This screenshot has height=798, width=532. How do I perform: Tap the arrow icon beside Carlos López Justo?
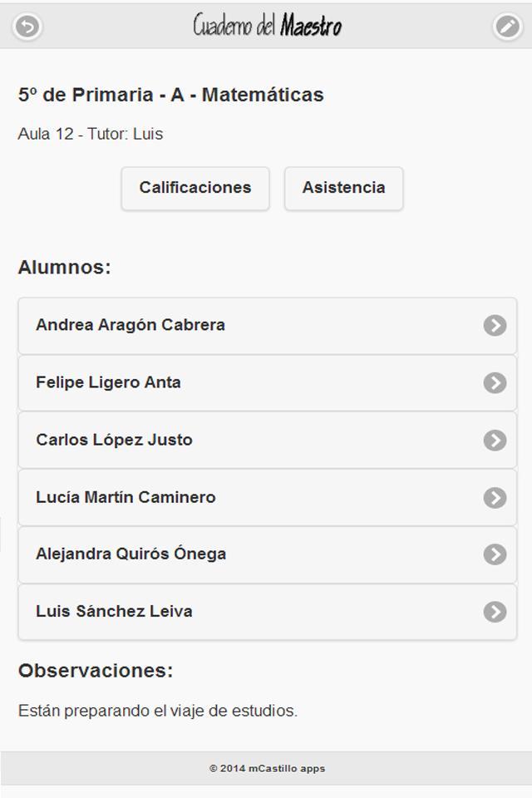(x=495, y=440)
